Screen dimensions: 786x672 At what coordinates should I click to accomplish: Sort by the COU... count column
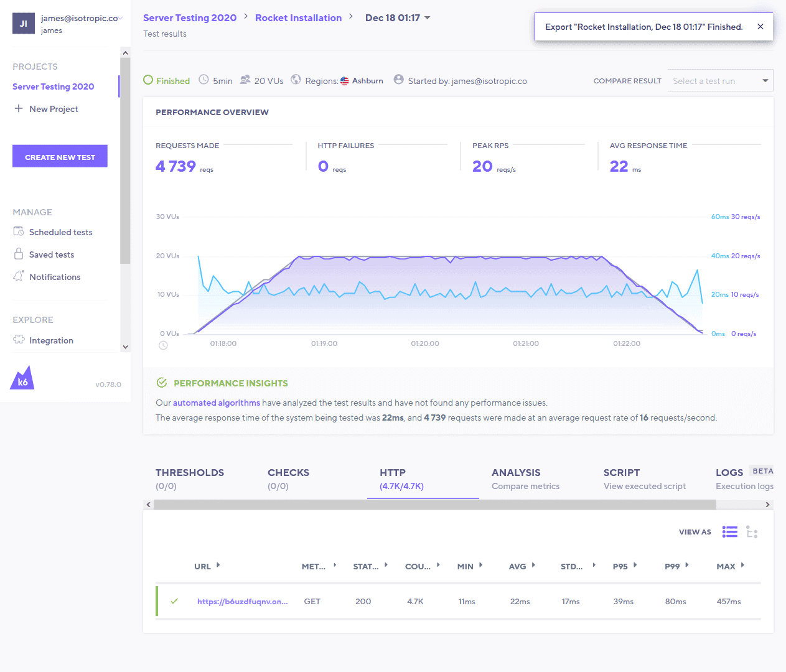point(423,566)
